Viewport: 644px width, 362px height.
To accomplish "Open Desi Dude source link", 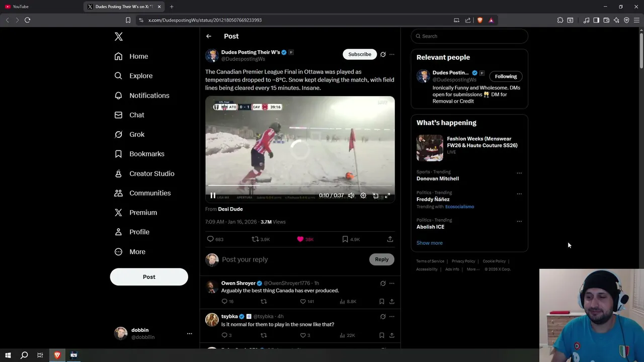I will click(x=230, y=209).
